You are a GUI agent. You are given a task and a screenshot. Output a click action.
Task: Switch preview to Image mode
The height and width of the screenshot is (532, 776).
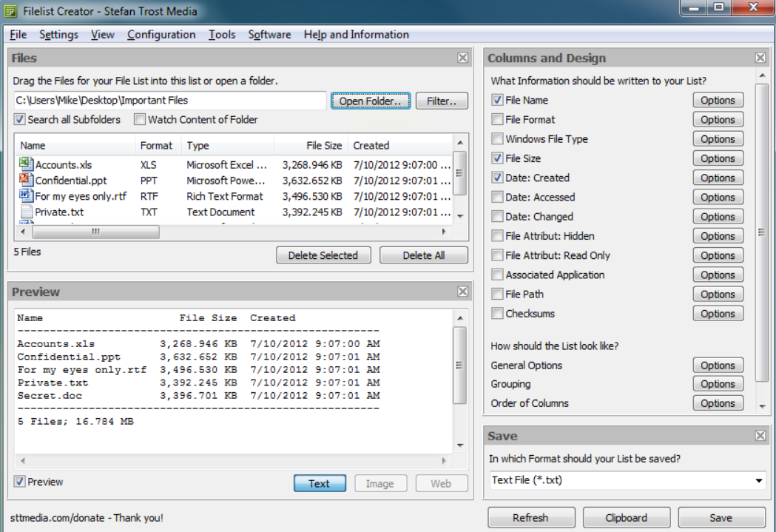[380, 483]
